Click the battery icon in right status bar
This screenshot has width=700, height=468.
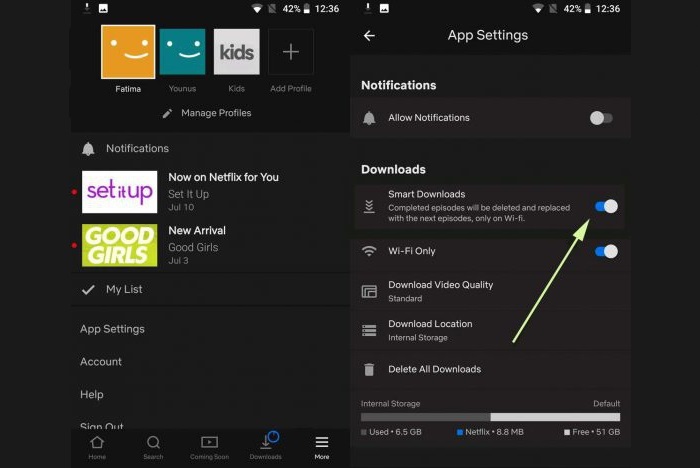(588, 8)
